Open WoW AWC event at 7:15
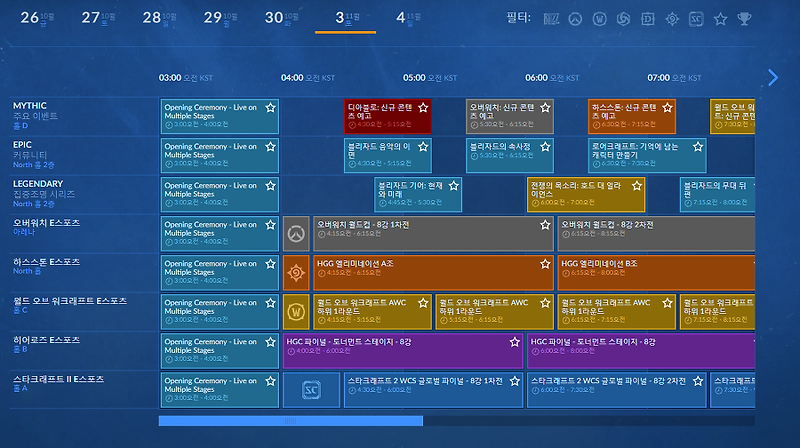Viewport: 800px width, 448px height. (x=717, y=312)
